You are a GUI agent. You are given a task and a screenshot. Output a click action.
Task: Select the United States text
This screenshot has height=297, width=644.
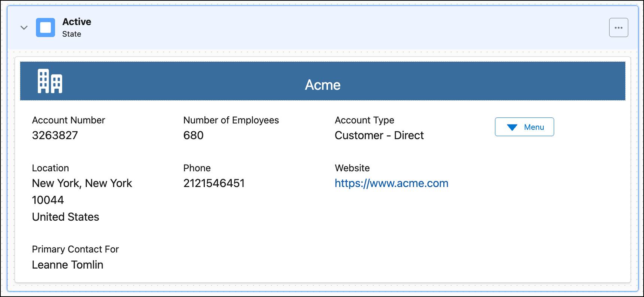pyautogui.click(x=66, y=217)
